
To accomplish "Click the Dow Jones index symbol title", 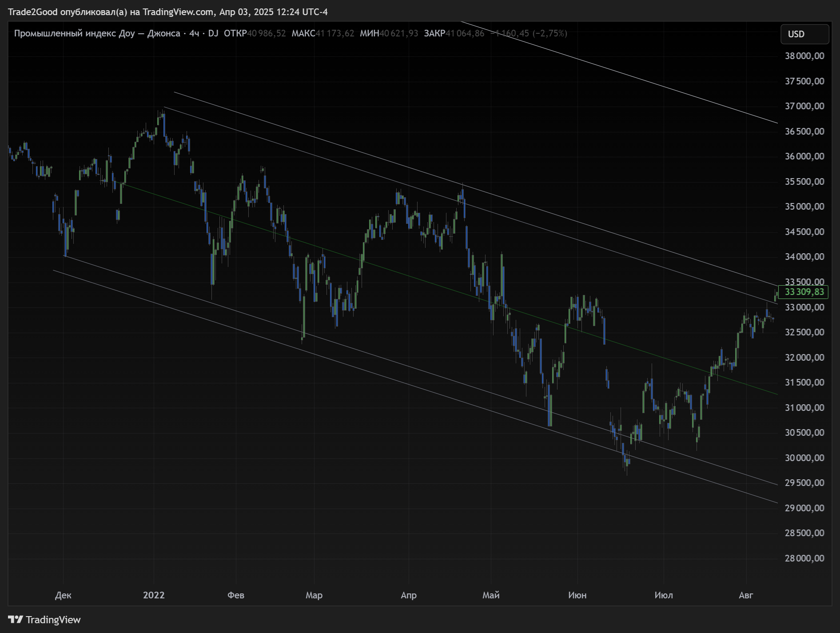I will tap(97, 33).
